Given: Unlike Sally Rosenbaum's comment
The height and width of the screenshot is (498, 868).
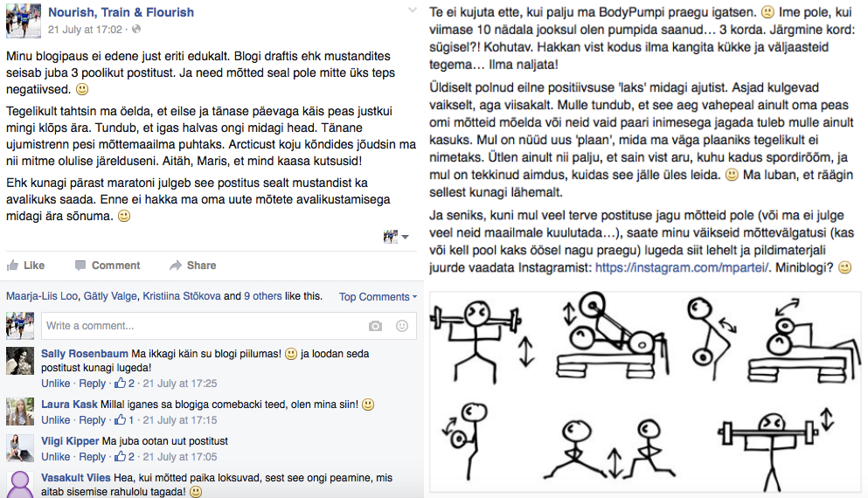Looking at the screenshot, I should click(x=56, y=383).
